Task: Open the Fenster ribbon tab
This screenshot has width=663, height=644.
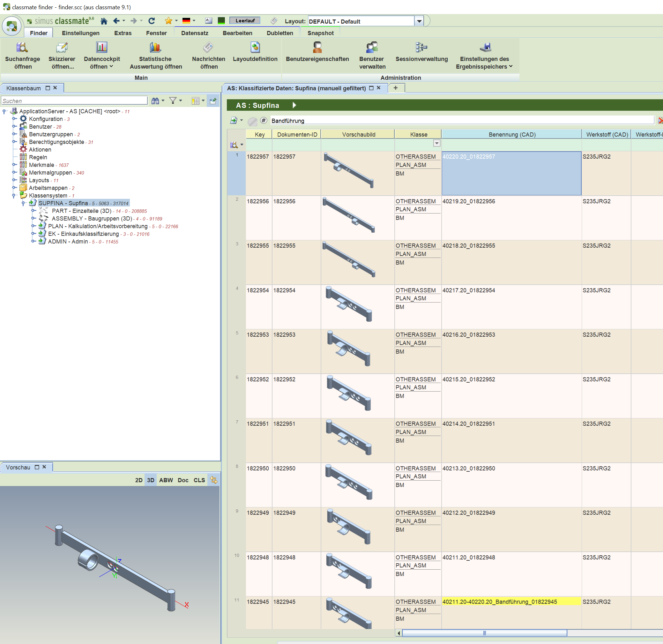Action: tap(156, 33)
